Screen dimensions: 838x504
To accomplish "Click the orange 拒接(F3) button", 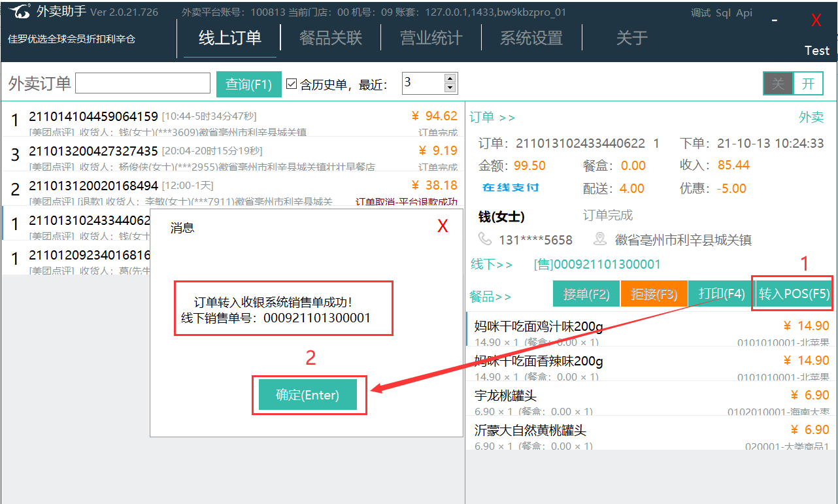I will pyautogui.click(x=654, y=294).
